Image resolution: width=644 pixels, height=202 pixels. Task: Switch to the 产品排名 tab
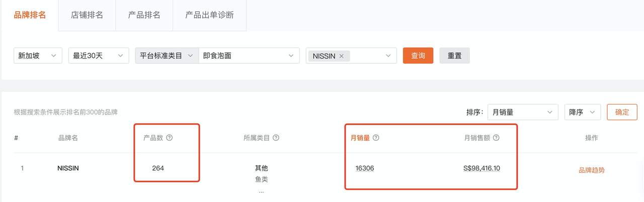tap(144, 15)
